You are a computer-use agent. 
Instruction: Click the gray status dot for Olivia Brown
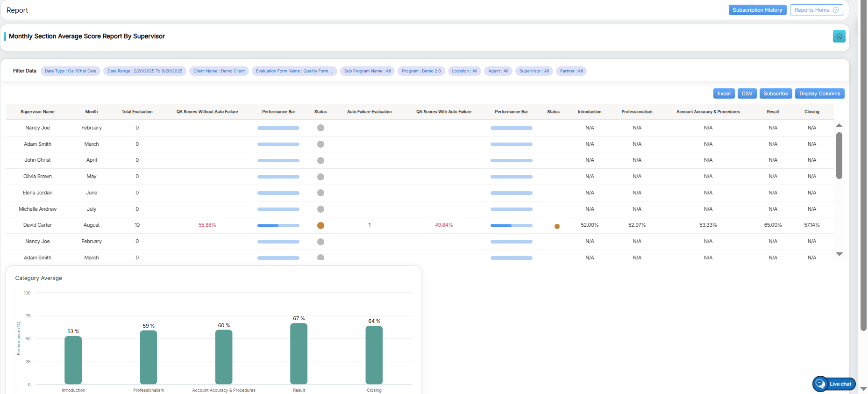click(x=320, y=177)
